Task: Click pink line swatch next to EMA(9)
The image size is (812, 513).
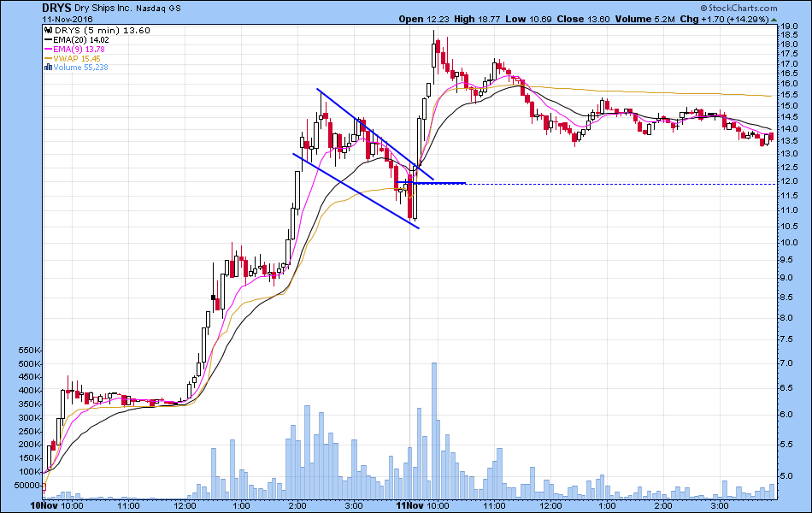Action: coord(48,50)
